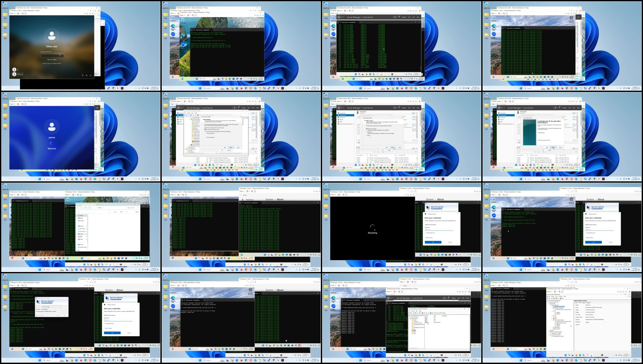Open GPO Status dropdown in Default Domain Policy frame

tap(603, 322)
